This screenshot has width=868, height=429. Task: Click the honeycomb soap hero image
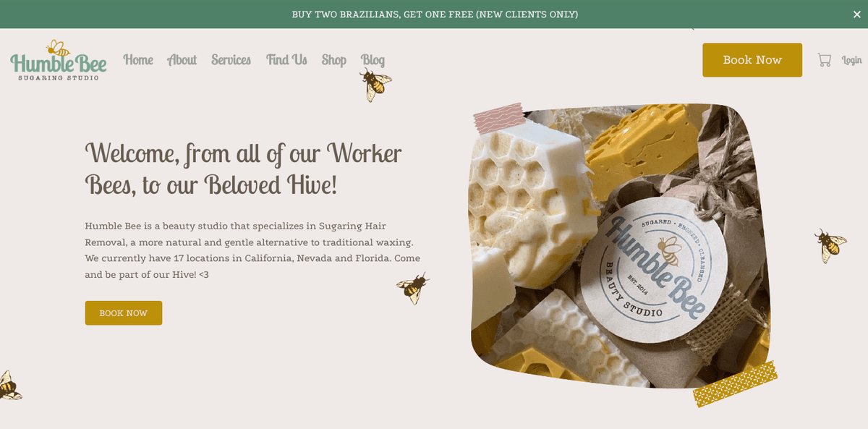[x=620, y=246]
